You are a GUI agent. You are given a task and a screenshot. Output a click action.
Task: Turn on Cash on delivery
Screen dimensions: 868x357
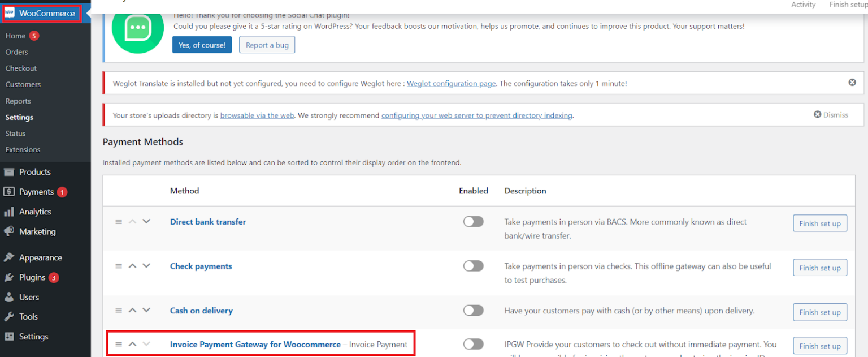473,310
